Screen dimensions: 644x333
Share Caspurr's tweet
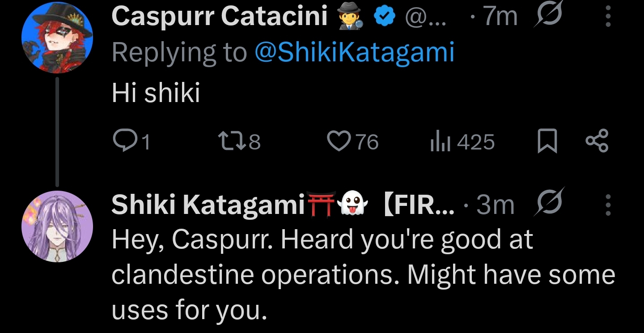point(597,141)
